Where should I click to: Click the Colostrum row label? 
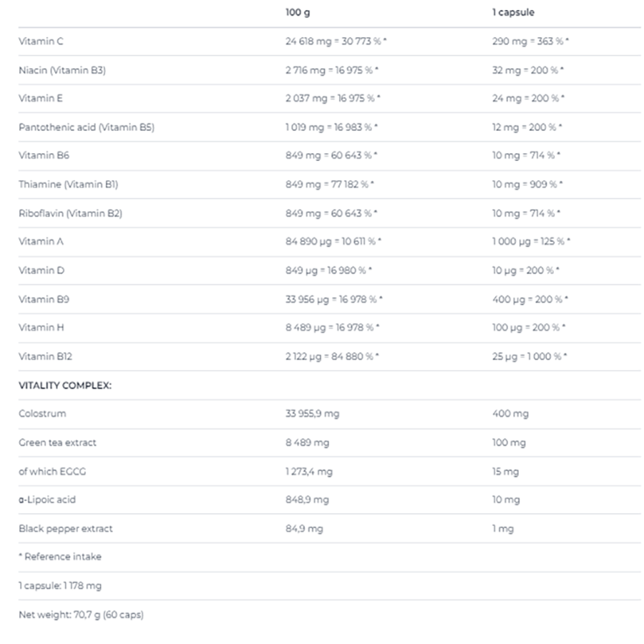(x=42, y=414)
